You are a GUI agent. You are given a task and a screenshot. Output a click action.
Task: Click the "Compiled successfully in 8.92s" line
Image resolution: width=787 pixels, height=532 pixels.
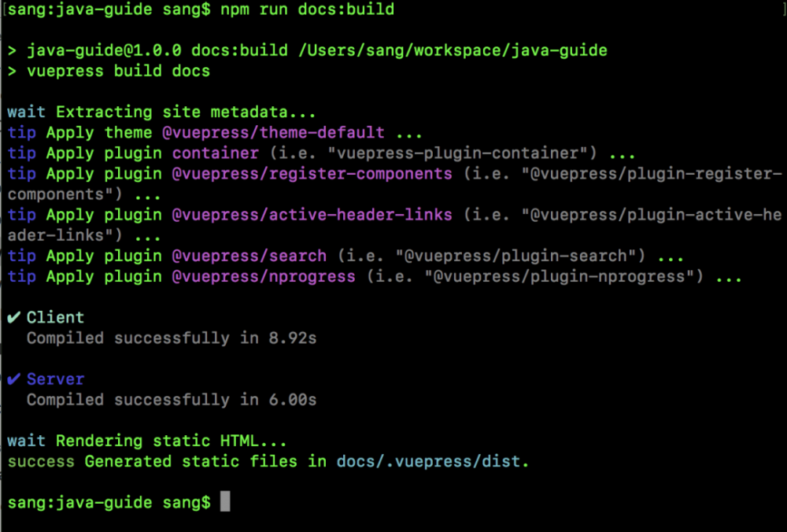point(172,338)
